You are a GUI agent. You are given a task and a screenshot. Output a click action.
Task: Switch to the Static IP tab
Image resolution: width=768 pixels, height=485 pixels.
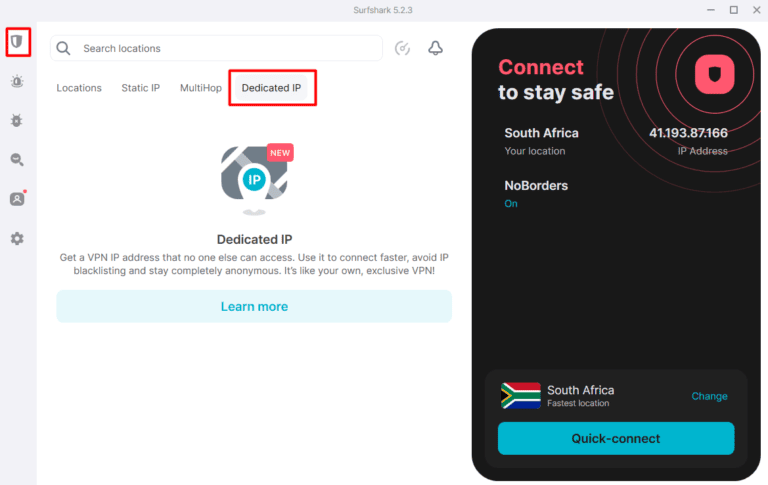[x=141, y=88]
